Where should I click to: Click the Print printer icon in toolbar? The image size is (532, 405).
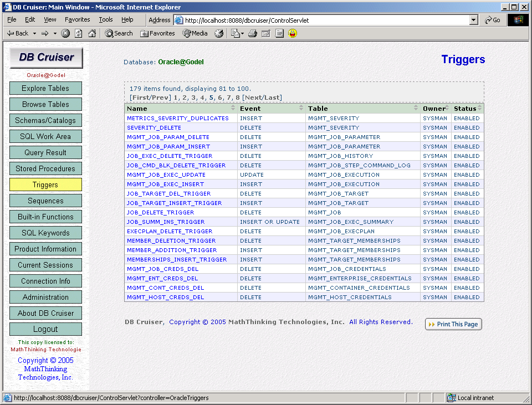pyautogui.click(x=253, y=33)
